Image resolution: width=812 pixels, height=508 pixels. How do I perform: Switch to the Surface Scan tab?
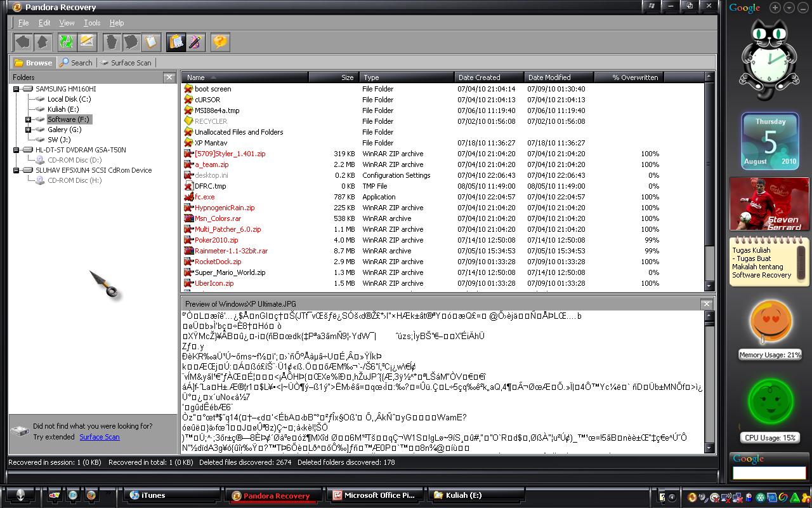(x=126, y=63)
